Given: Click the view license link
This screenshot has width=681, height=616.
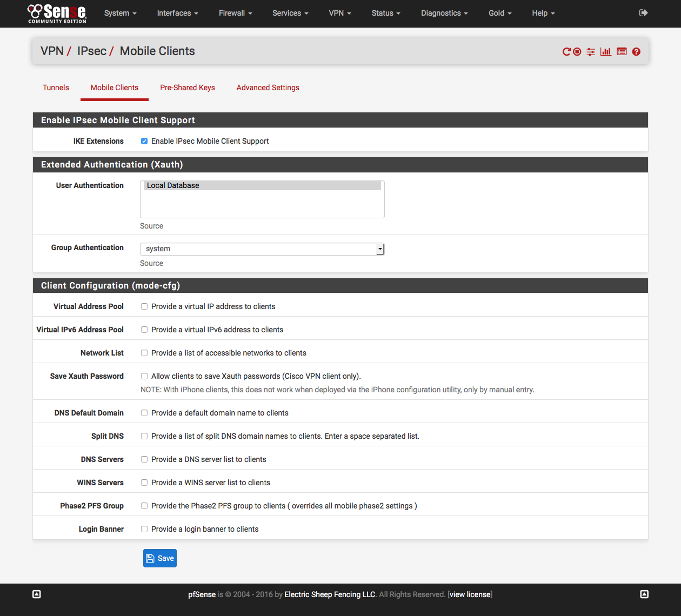Looking at the screenshot, I should [470, 594].
